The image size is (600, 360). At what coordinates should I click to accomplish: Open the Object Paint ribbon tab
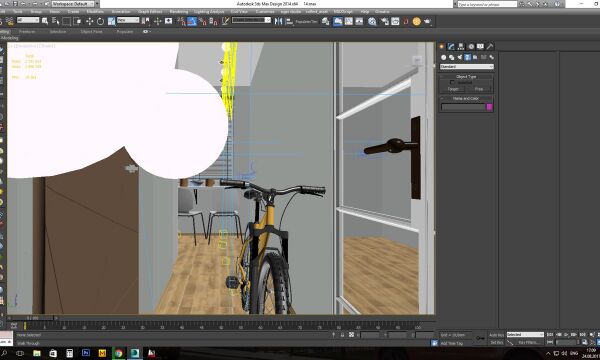pyautogui.click(x=91, y=32)
